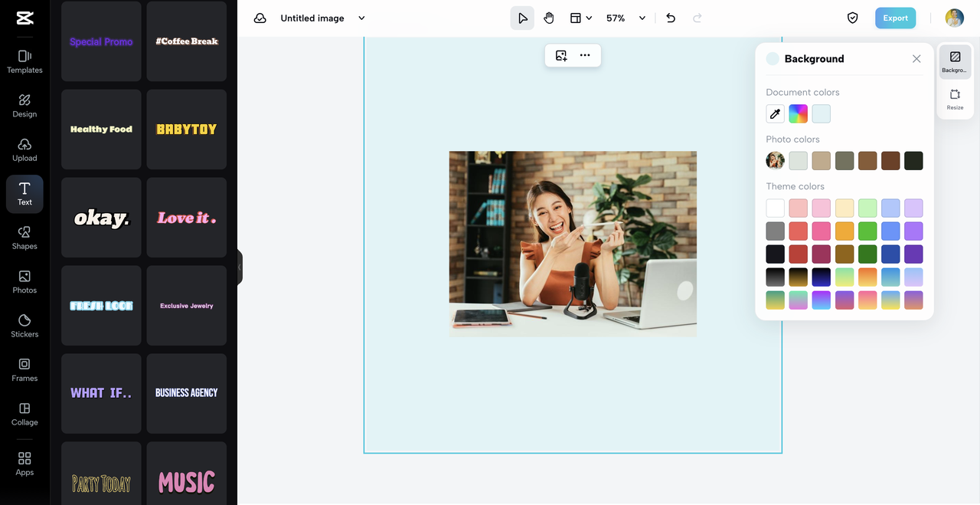The image size is (980, 505).
Task: Open the Frames sidebar panel
Action: click(x=24, y=370)
